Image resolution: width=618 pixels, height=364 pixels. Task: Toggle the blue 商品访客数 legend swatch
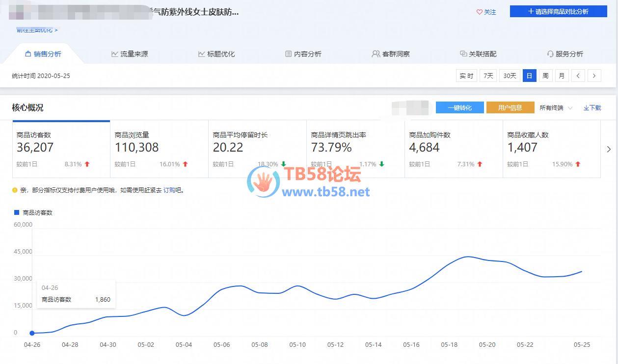click(17, 212)
